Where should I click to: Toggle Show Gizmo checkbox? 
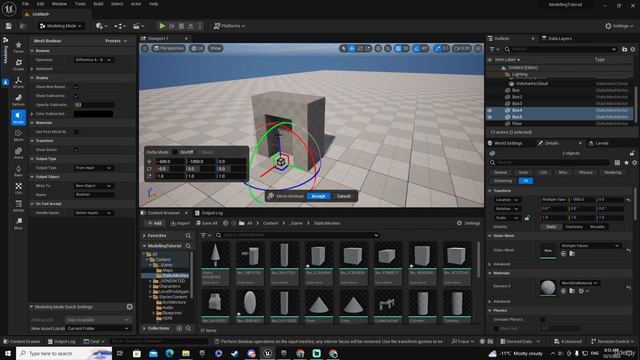point(76,150)
